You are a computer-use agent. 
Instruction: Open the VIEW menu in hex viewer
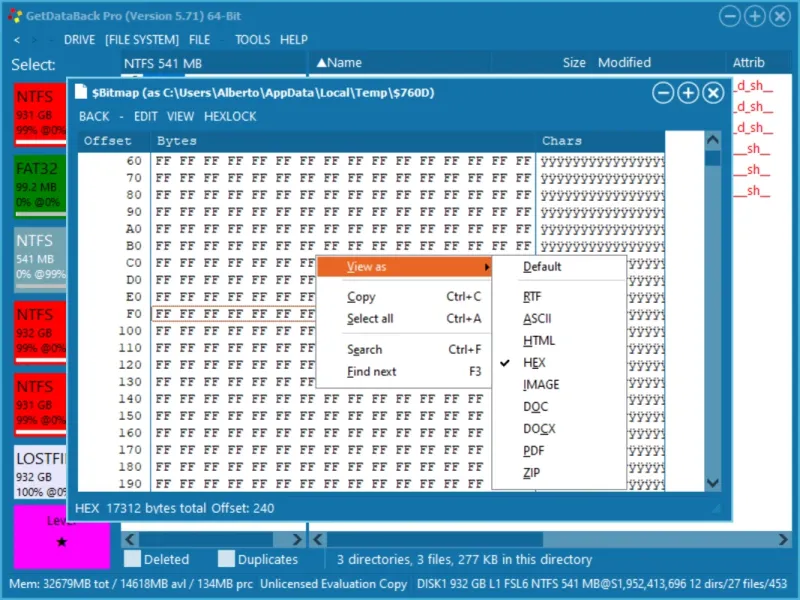click(x=180, y=116)
